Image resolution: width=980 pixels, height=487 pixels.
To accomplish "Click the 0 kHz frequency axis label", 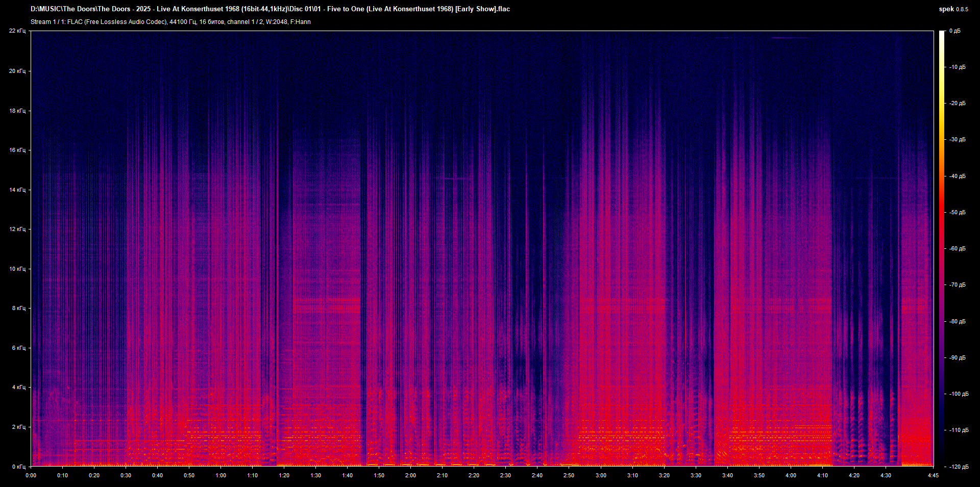I will (18, 467).
